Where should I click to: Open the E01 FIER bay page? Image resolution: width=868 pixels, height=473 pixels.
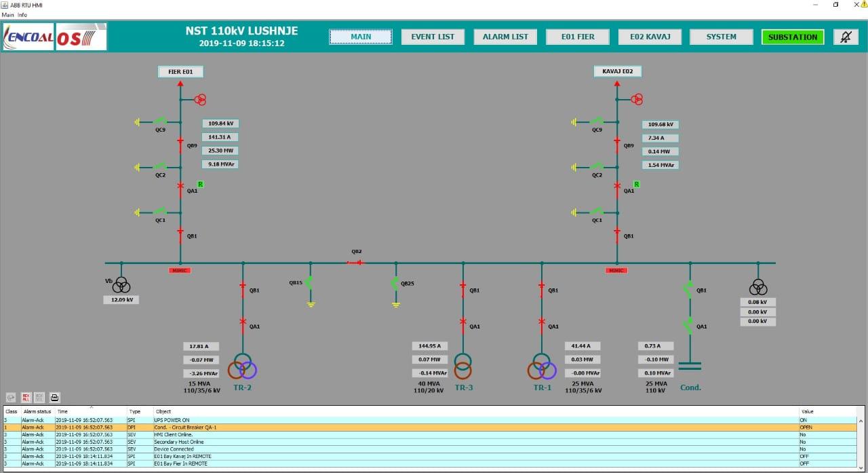(x=578, y=37)
